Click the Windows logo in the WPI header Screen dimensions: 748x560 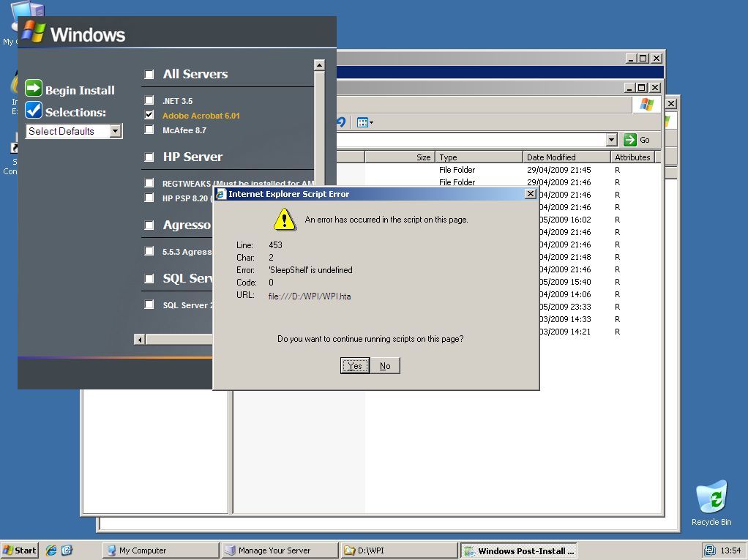(34, 31)
